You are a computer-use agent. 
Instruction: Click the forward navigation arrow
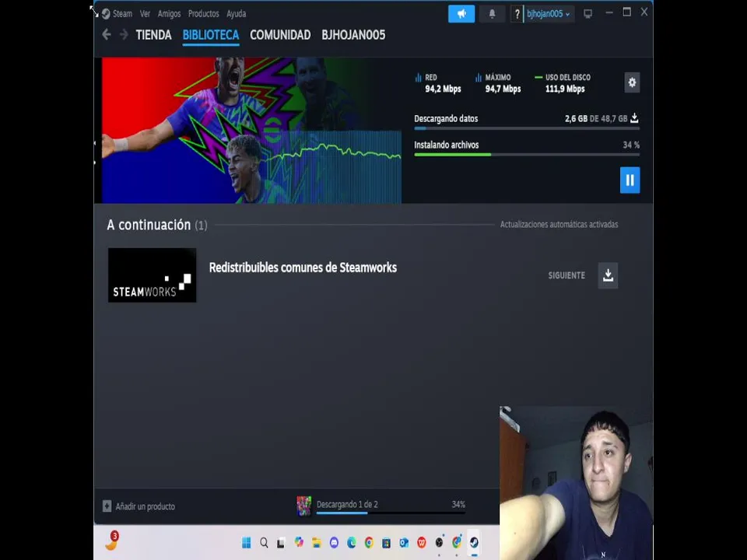tap(124, 34)
